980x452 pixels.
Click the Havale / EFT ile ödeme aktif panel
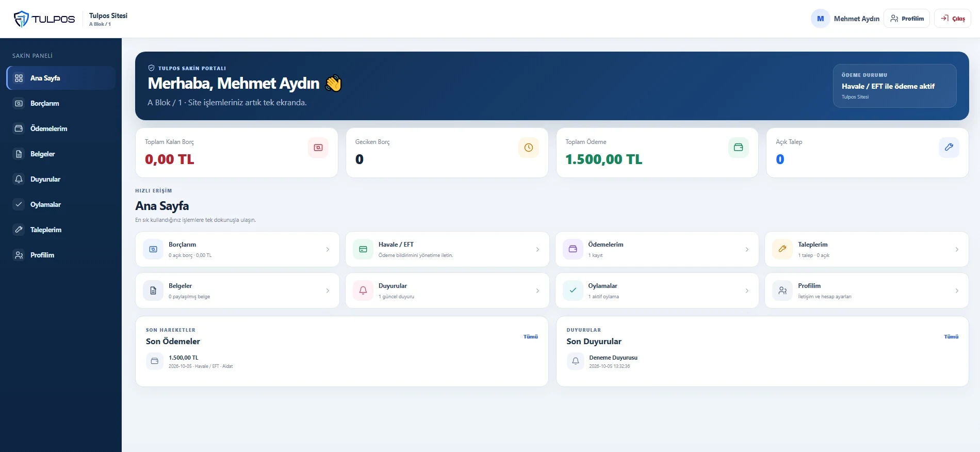pos(895,86)
